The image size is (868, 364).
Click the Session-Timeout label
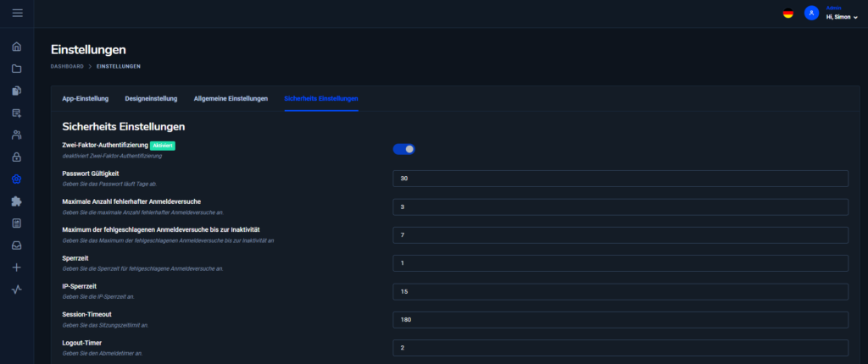[87, 314]
